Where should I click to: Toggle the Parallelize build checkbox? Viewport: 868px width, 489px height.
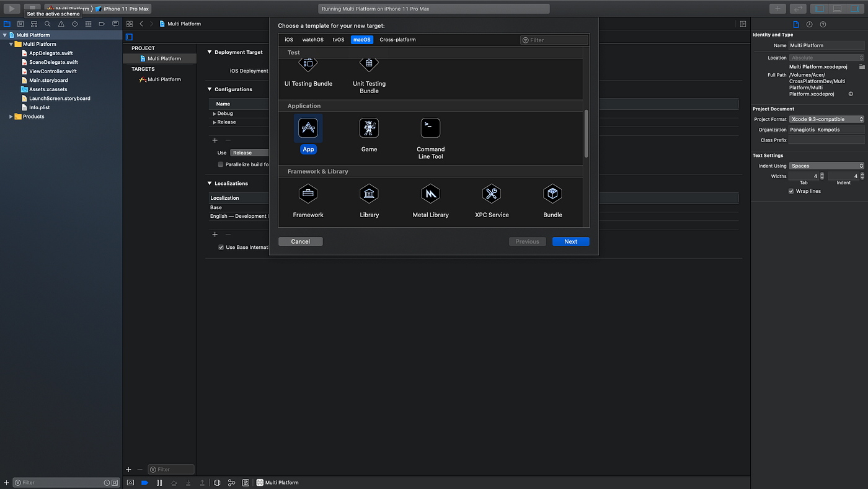tap(220, 164)
